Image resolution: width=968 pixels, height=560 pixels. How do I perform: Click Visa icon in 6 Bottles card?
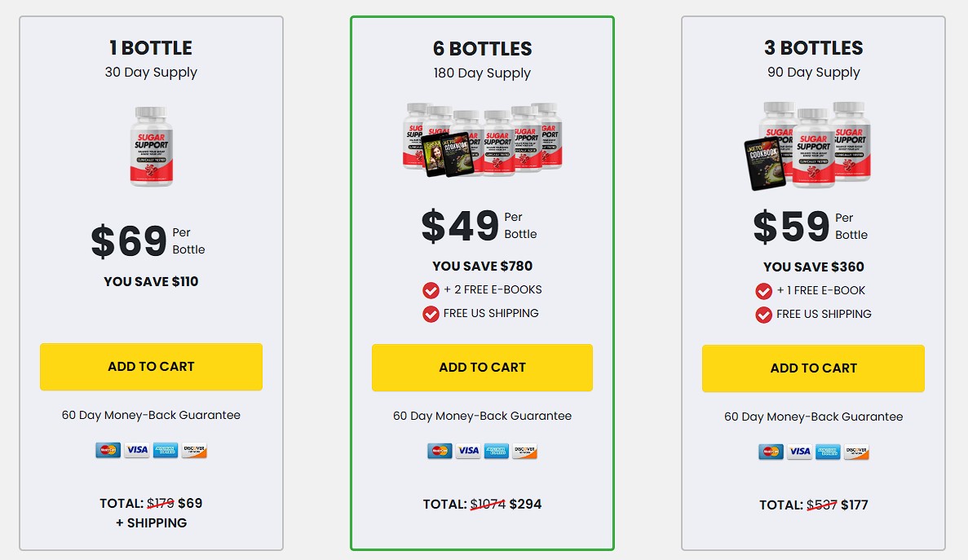[x=468, y=451]
